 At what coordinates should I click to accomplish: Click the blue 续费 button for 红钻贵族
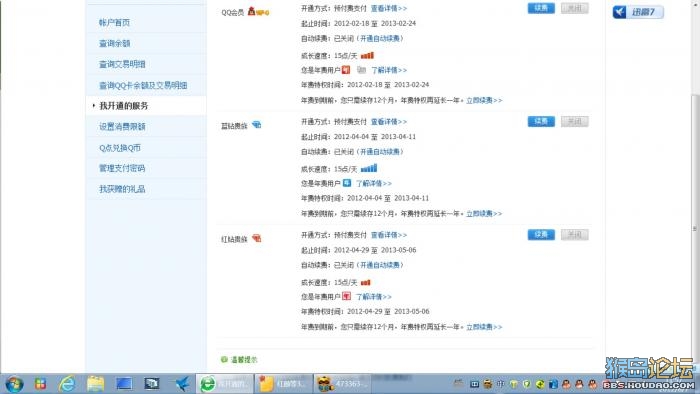coord(541,235)
